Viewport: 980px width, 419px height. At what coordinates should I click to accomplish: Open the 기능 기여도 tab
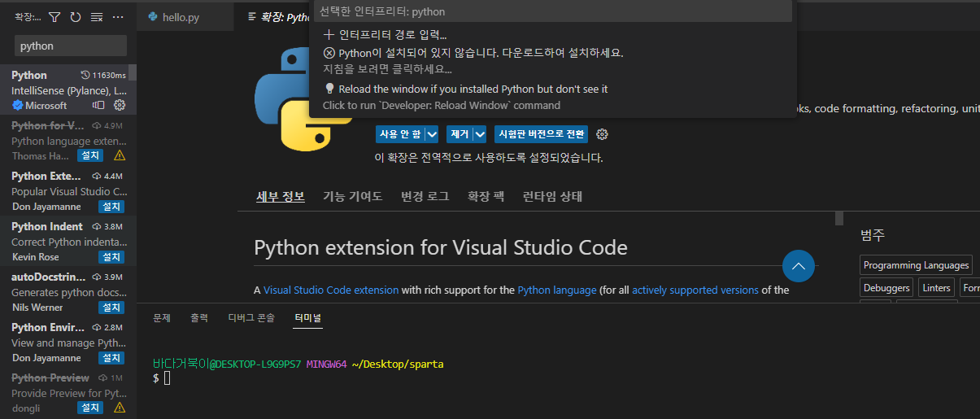point(352,196)
